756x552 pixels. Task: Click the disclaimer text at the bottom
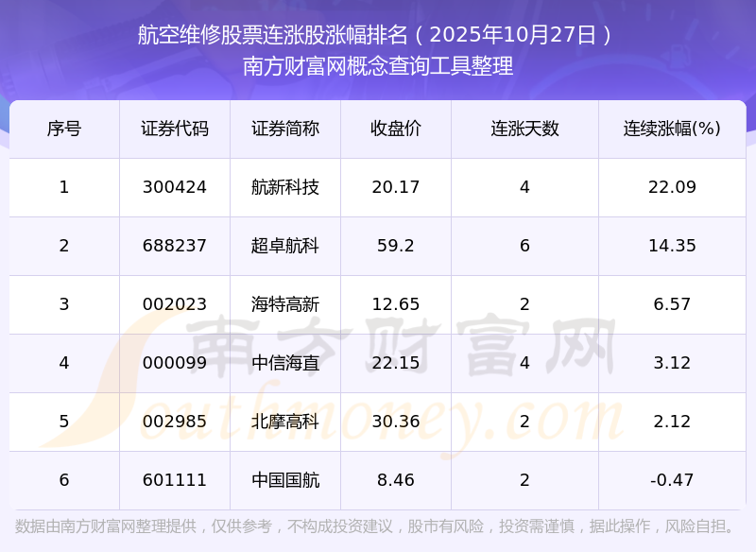point(374,526)
